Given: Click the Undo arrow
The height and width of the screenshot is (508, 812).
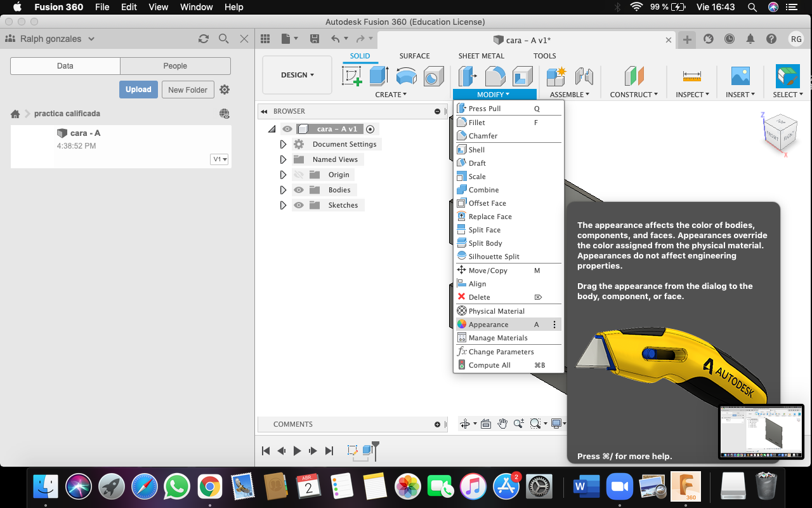Looking at the screenshot, I should 336,39.
